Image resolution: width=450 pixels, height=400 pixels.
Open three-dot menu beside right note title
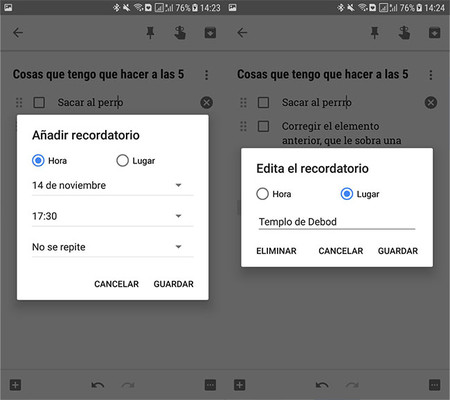click(431, 75)
